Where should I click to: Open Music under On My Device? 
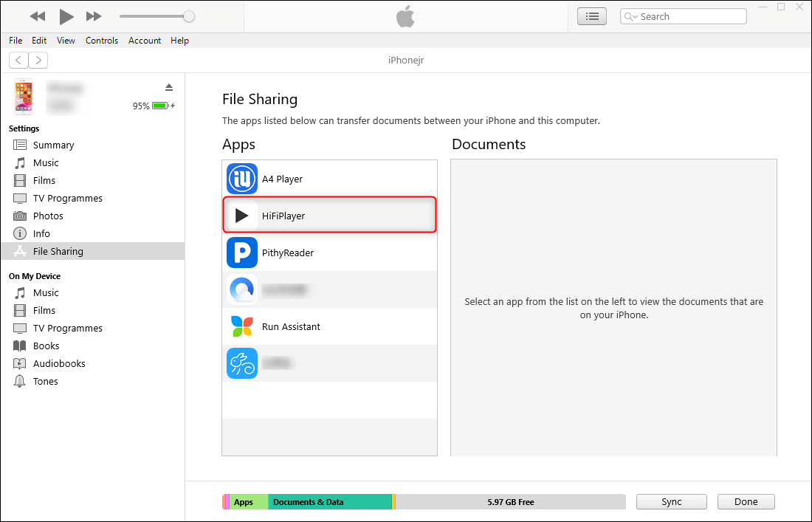(46, 292)
